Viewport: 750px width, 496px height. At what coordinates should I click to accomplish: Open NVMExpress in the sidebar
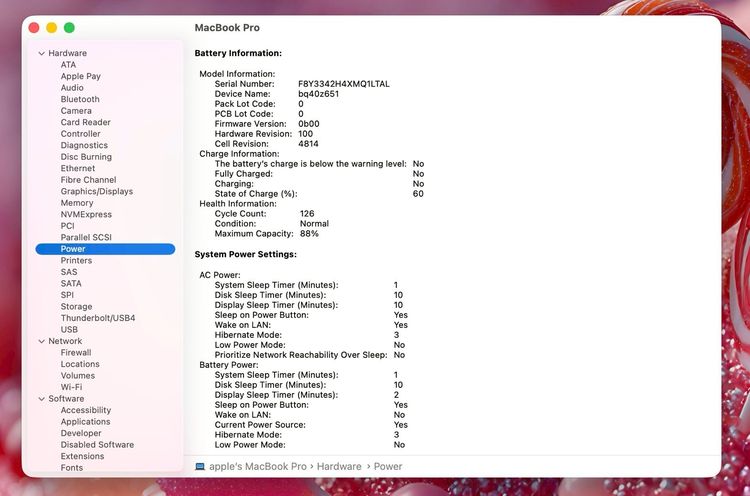[x=86, y=214]
